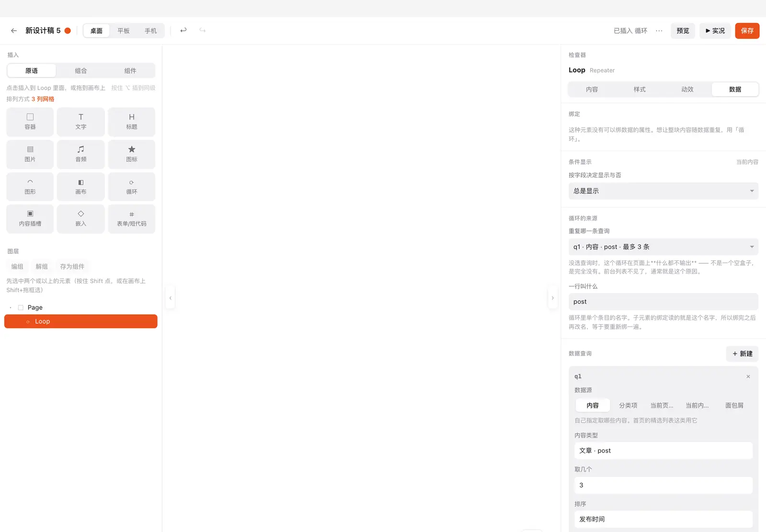Viewport: 766px width, 532px height.
Task: Open the 总是显示 condition dropdown
Action: click(x=664, y=191)
